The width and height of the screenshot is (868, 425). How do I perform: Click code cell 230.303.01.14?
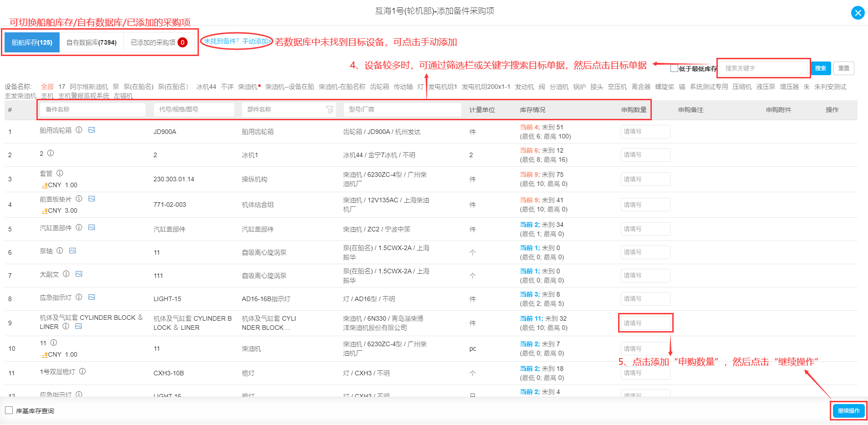[x=174, y=179]
